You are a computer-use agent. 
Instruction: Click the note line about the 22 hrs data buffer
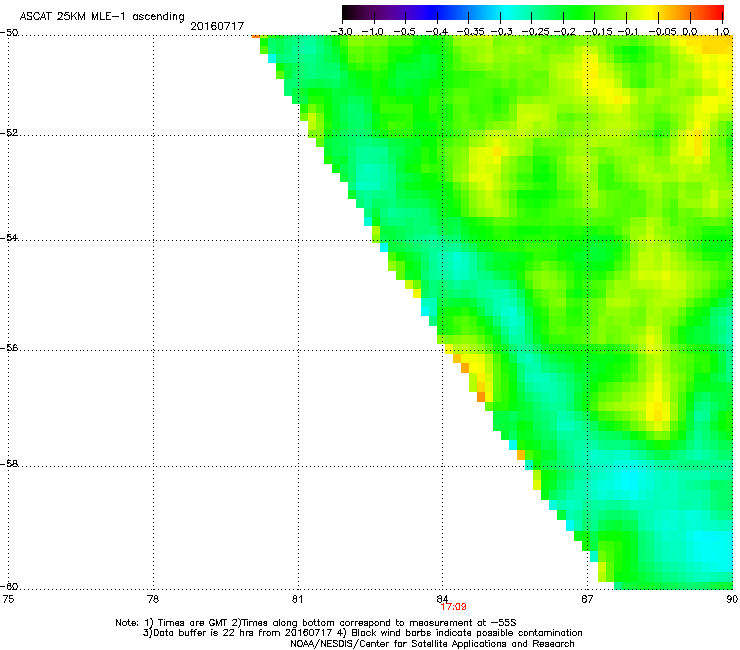click(362, 633)
